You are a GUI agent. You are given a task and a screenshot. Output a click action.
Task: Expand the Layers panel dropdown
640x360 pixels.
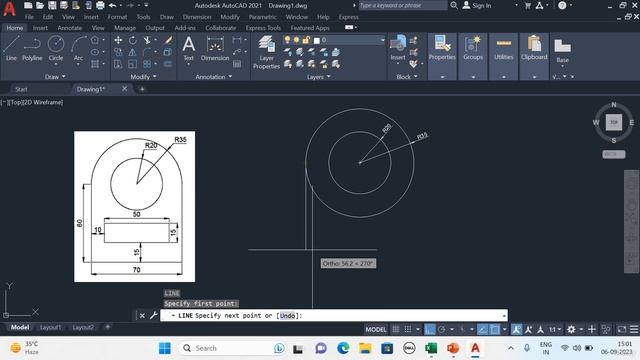[x=319, y=76]
